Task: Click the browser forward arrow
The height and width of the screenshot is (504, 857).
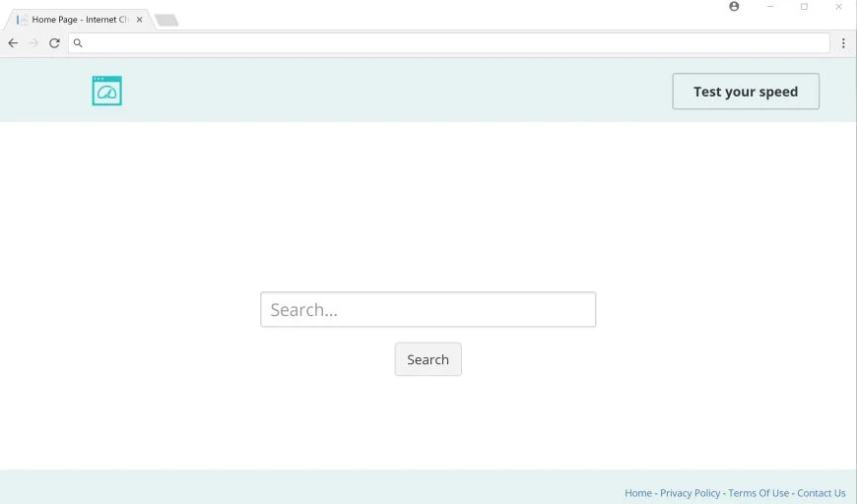Action: (33, 43)
